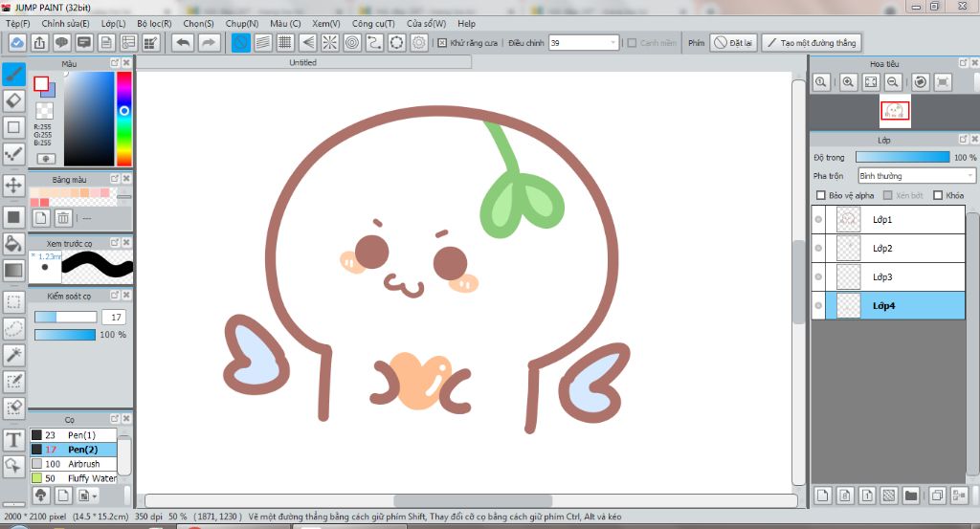The height and width of the screenshot is (529, 980).
Task: Select the rectangular Select tool
Action: point(13,302)
